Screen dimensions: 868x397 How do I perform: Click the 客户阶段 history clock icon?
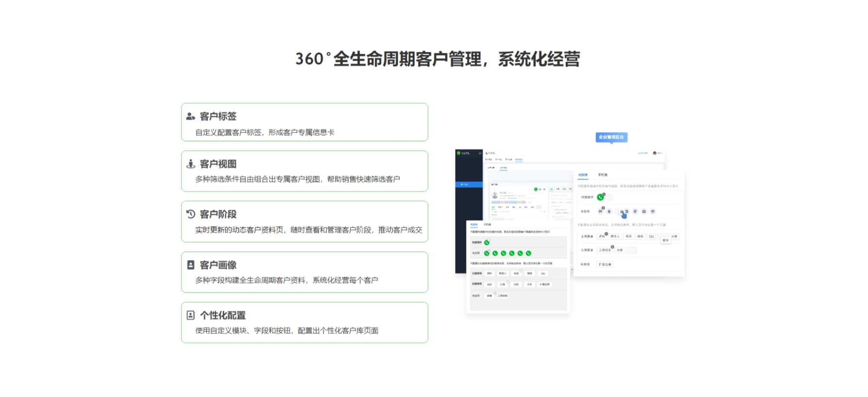coord(191,214)
